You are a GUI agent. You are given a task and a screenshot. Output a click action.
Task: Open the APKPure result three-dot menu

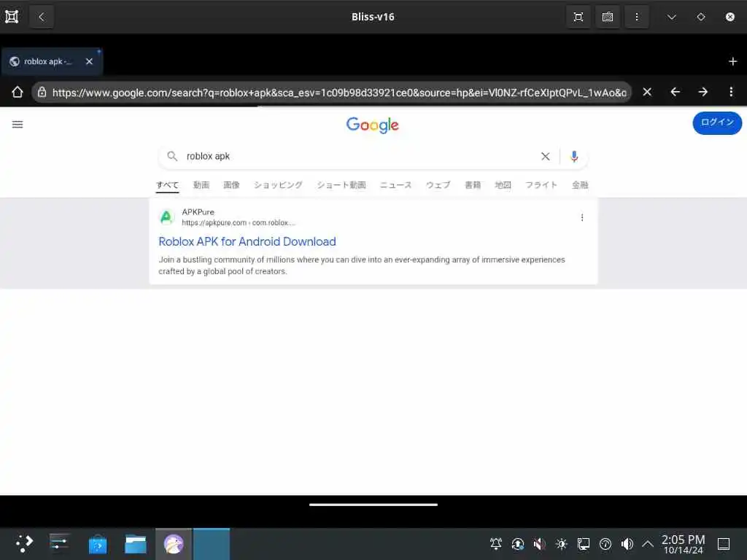coord(581,217)
